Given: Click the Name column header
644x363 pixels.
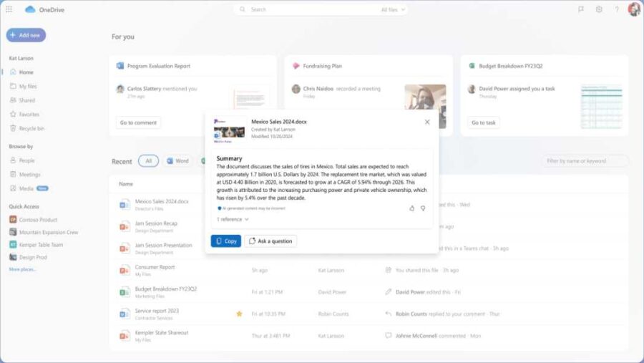Looking at the screenshot, I should tap(126, 184).
